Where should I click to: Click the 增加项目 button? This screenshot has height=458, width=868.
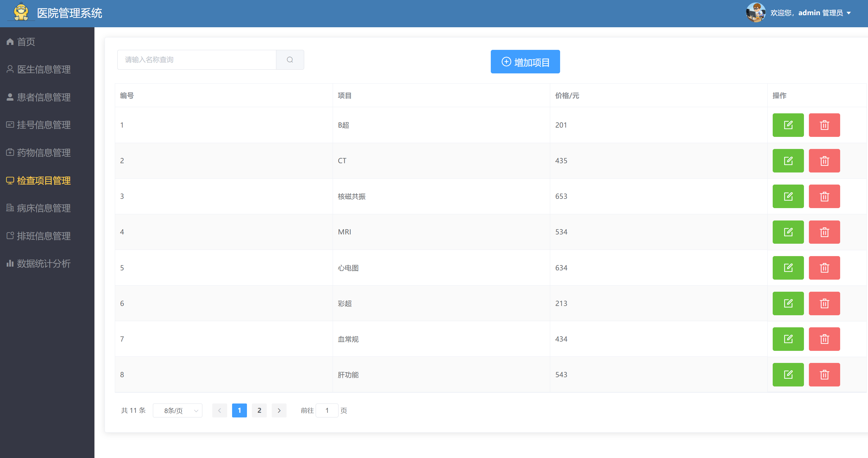pyautogui.click(x=525, y=62)
